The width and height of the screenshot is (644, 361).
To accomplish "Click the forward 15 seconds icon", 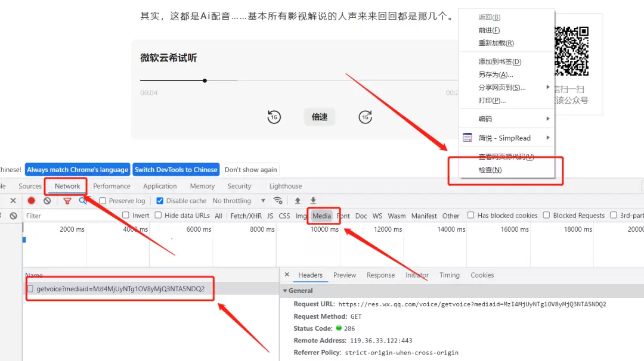I will [x=365, y=117].
